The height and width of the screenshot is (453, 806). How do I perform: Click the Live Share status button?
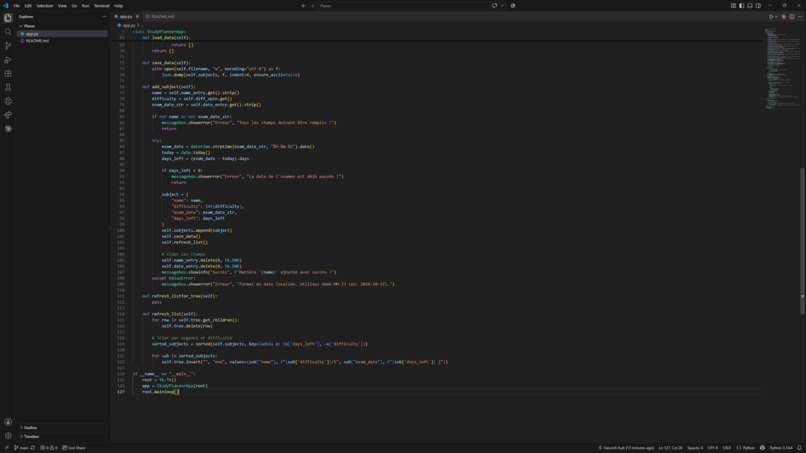pyautogui.click(x=74, y=448)
